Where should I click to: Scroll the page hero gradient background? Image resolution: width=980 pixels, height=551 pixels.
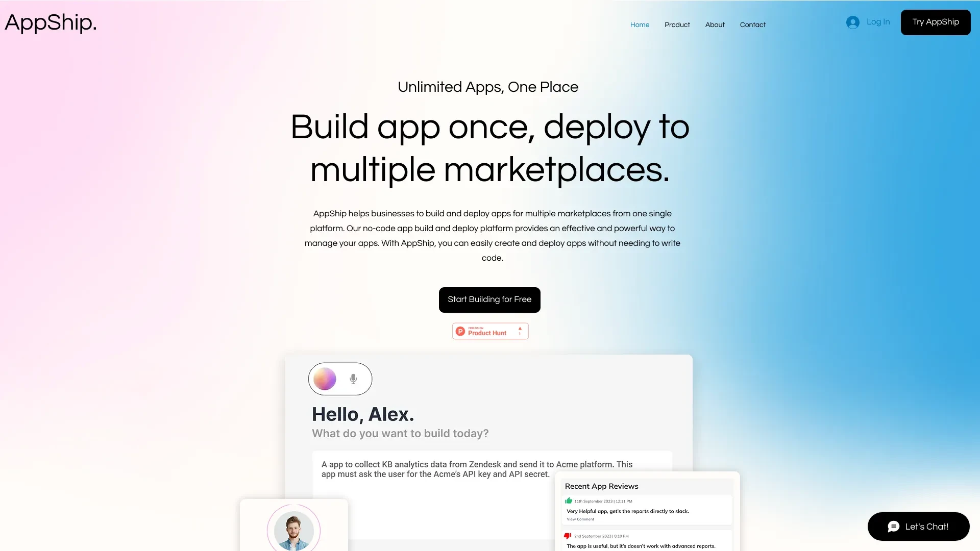click(x=490, y=276)
